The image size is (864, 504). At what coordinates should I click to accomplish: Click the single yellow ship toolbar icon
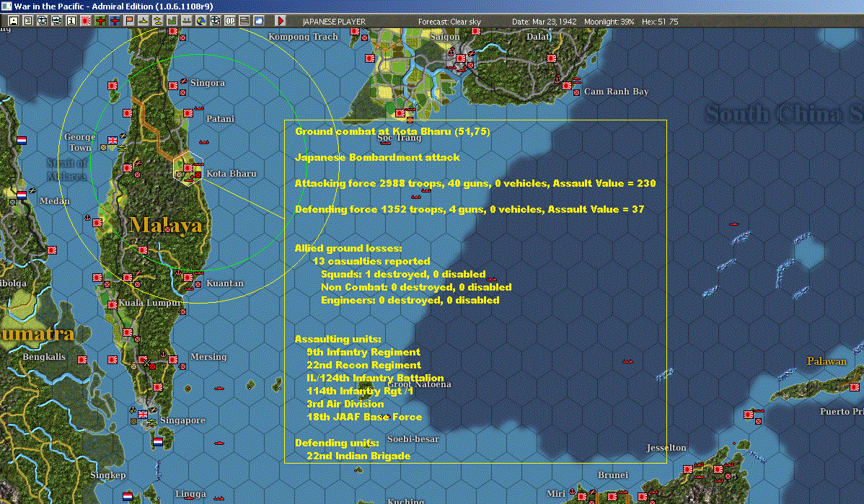click(144, 21)
